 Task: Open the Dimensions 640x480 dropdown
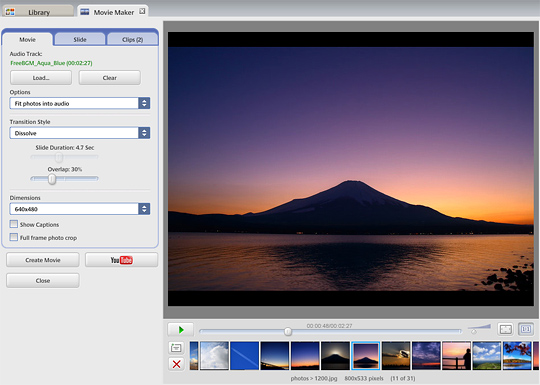[x=80, y=209]
